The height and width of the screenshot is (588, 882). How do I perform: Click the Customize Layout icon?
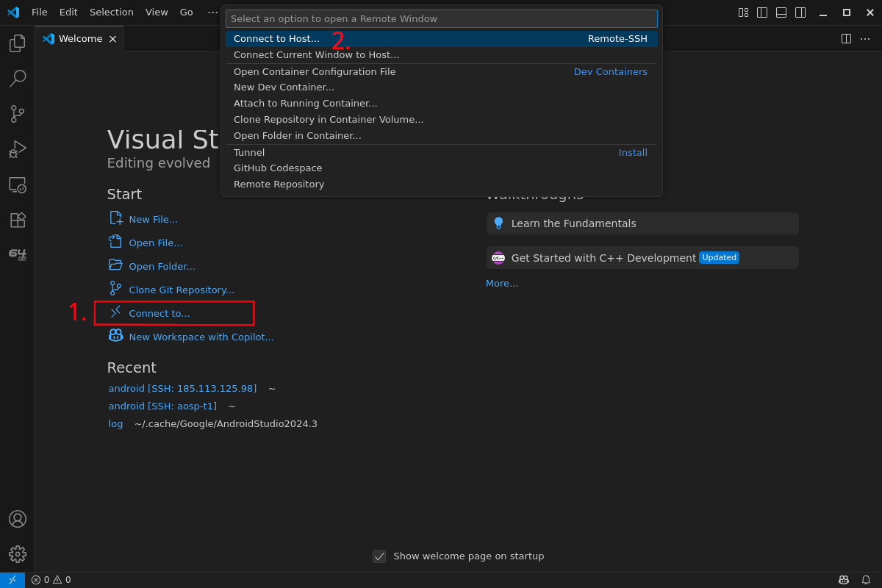(743, 12)
